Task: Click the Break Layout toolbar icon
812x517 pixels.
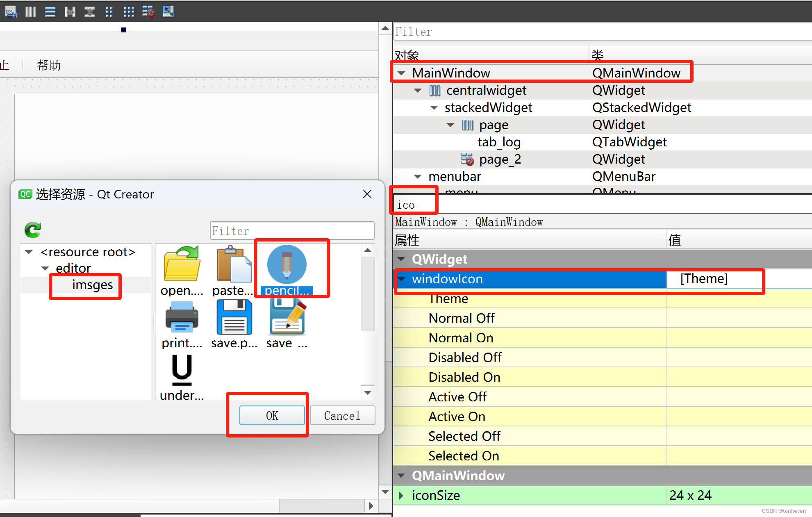Action: point(148,11)
